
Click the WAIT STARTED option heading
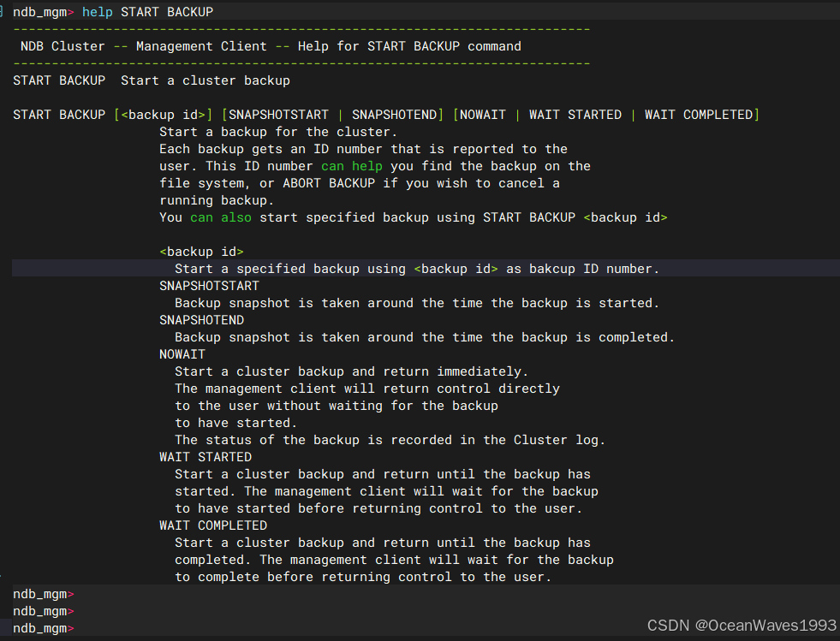click(x=206, y=457)
